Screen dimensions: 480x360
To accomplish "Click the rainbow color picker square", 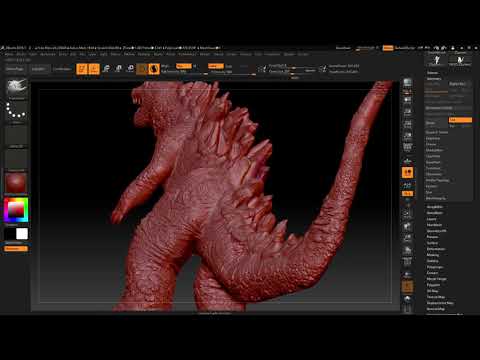I will (16, 210).
